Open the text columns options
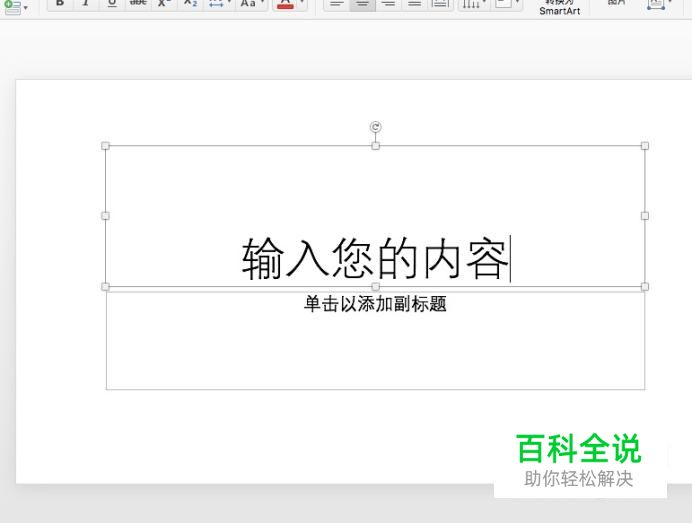 (x=474, y=4)
